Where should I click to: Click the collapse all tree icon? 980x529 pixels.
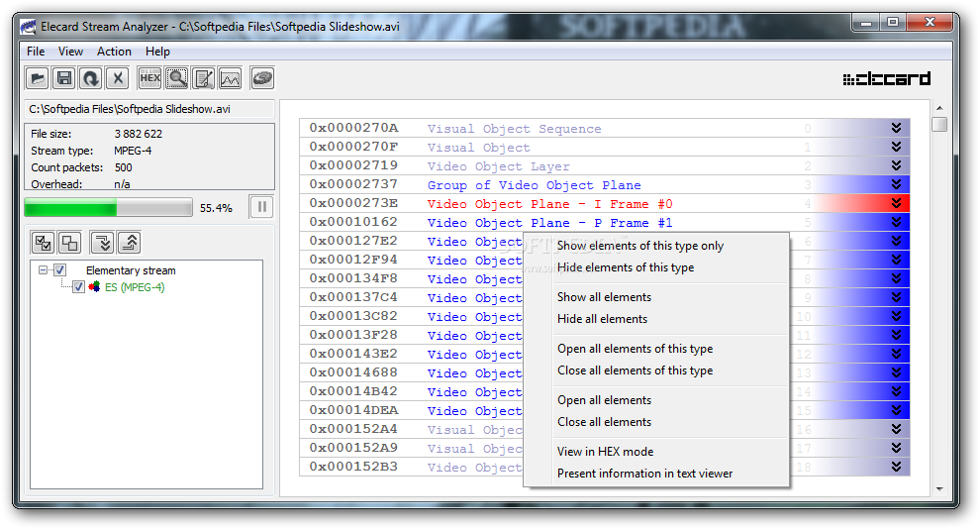point(129,243)
